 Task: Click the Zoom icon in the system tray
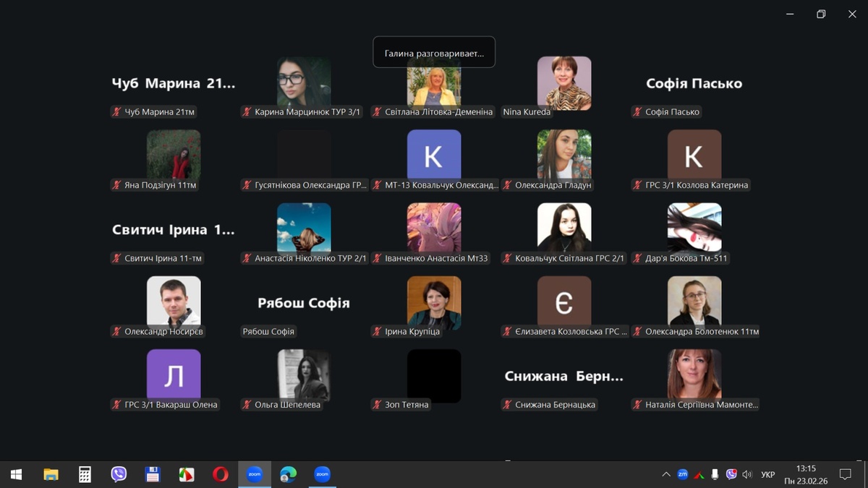coord(682,474)
